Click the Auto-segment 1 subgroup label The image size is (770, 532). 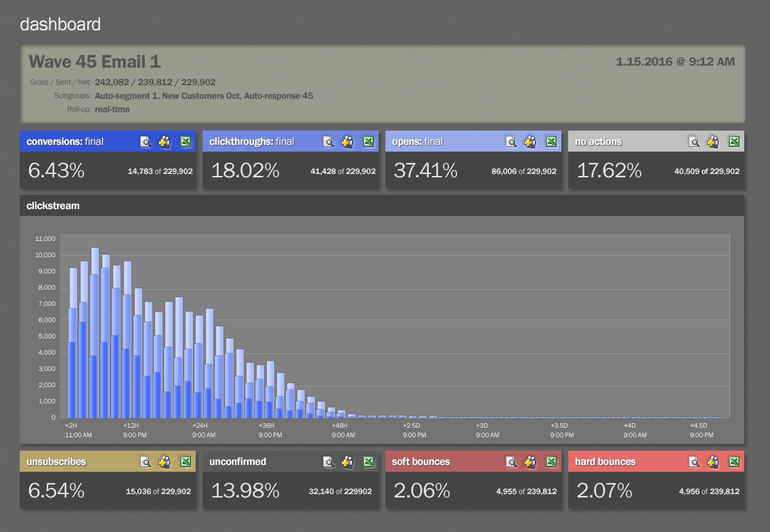[x=127, y=95]
